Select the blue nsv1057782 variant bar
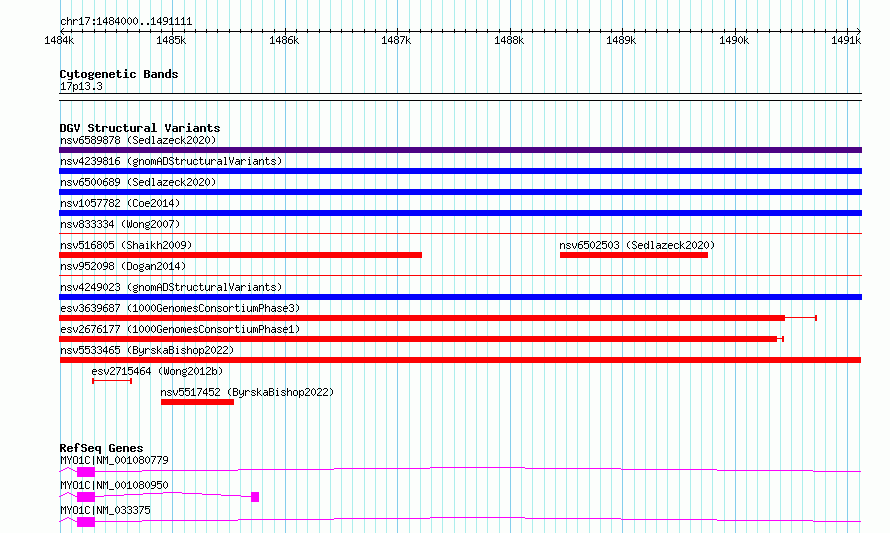The width and height of the screenshot is (890, 533). 460,213
